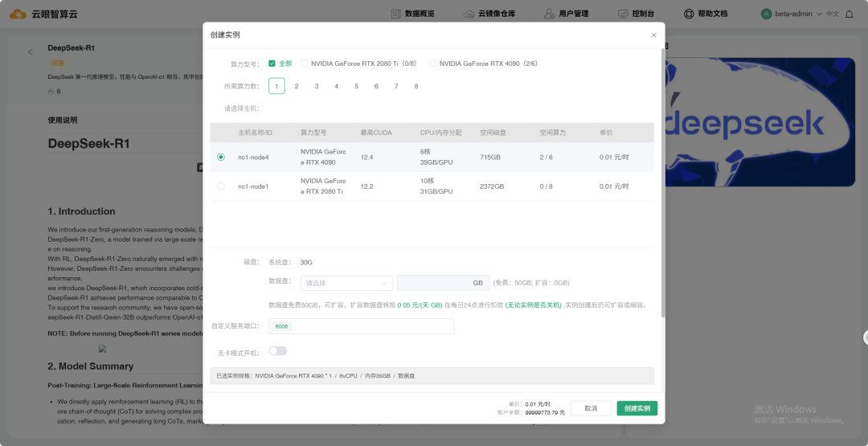
Task: Click the 云镜像仓库 cloud icon
Action: pyautogui.click(x=469, y=14)
